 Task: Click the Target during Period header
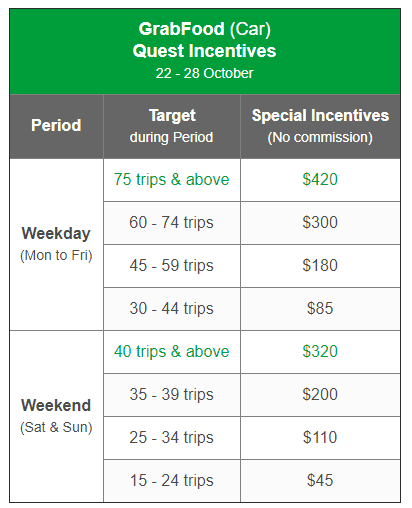click(x=172, y=126)
